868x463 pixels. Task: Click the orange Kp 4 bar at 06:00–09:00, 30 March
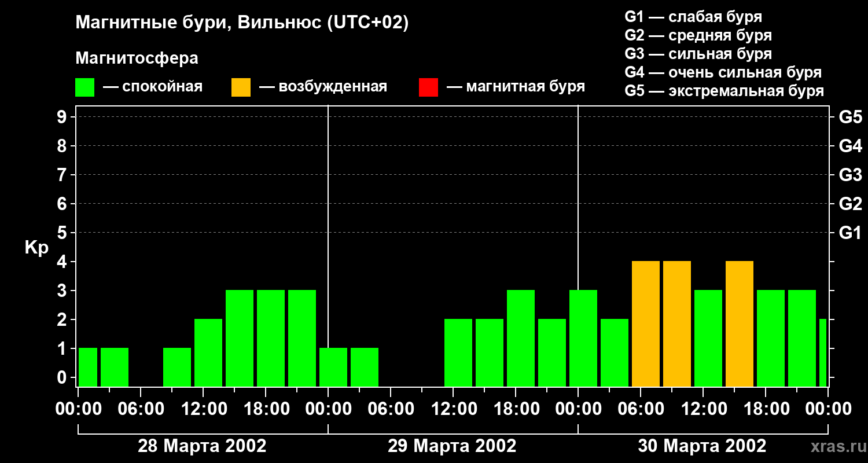[x=646, y=324]
